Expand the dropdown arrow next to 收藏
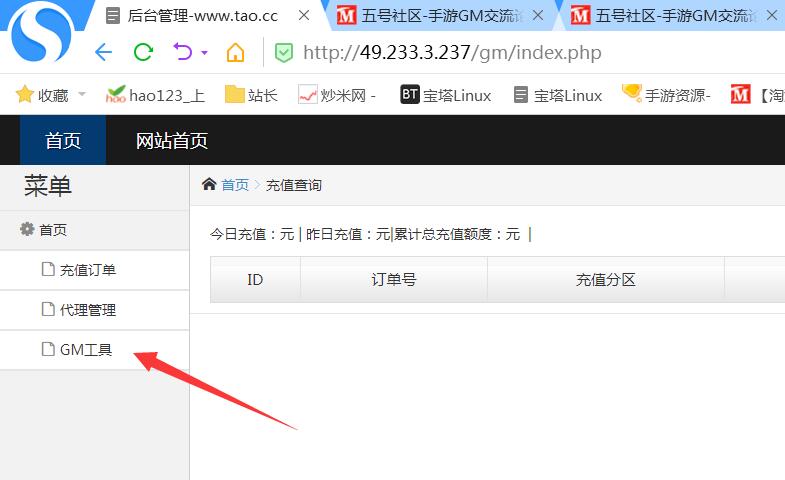This screenshot has width=785, height=480. click(82, 95)
